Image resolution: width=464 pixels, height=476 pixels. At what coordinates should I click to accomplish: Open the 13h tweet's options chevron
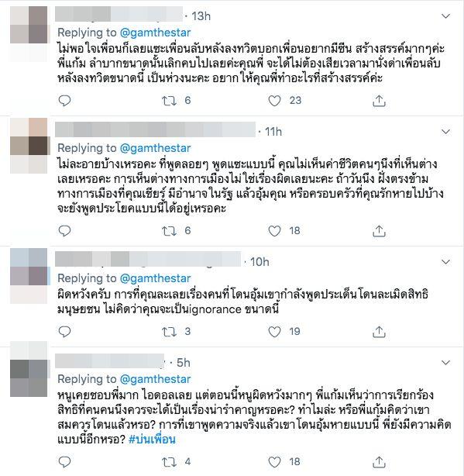tap(445, 16)
